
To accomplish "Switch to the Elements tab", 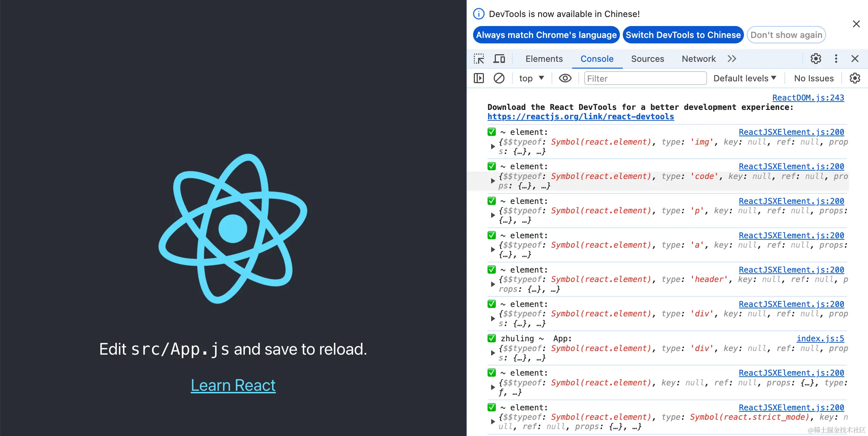I will [544, 59].
